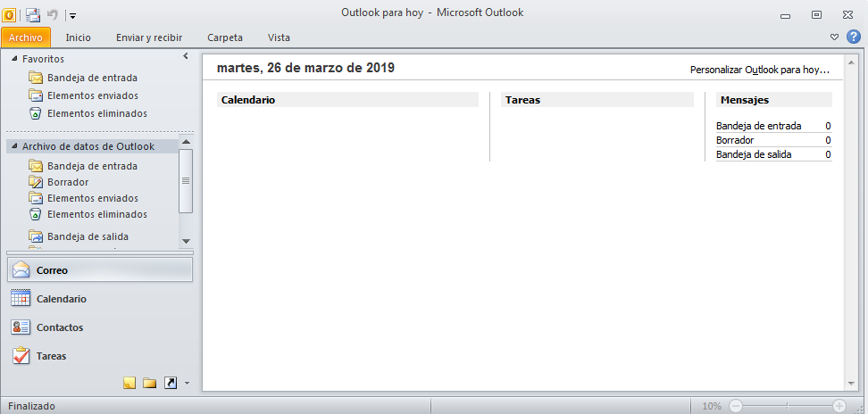Open Bandeja de entrada under Archivo de datos
The image size is (868, 414).
tap(93, 166)
